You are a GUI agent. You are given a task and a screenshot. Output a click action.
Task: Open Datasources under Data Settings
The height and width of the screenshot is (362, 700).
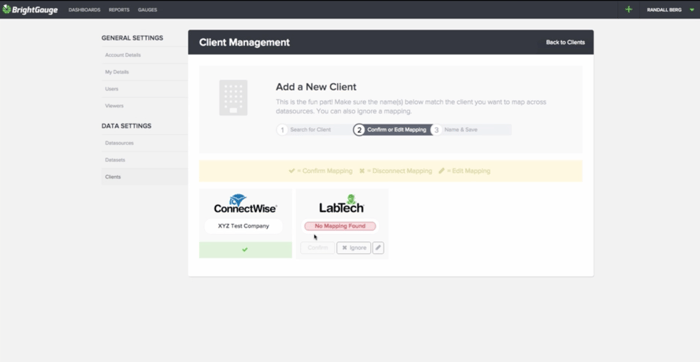(119, 143)
